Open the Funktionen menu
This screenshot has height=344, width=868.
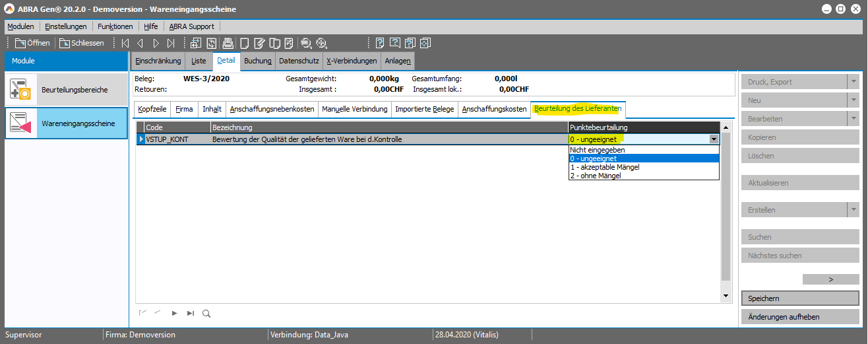tap(115, 26)
